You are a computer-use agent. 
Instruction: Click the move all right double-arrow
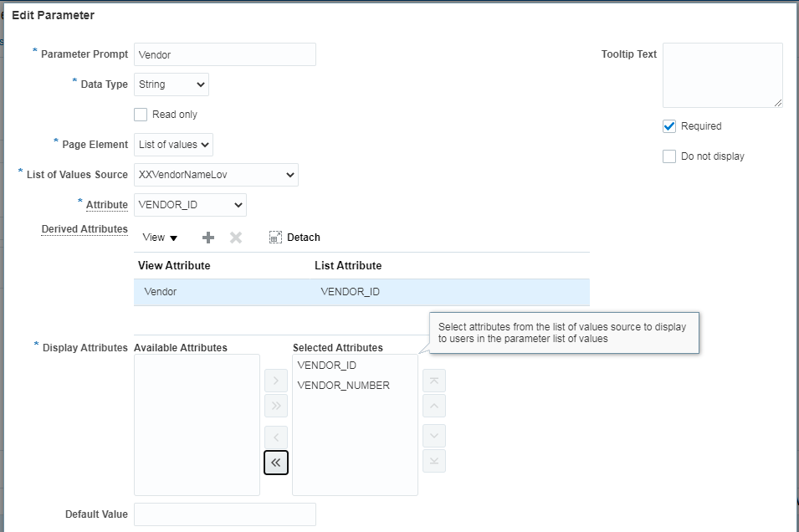pos(276,406)
